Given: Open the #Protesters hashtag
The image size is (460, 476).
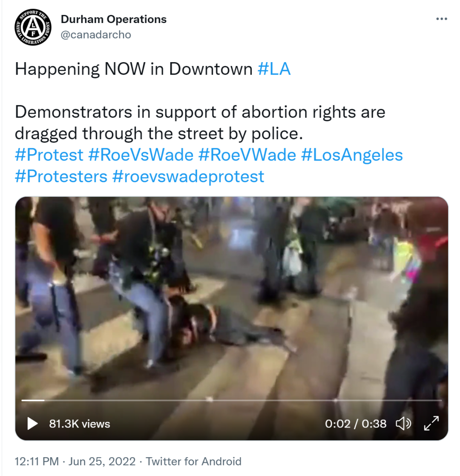Looking at the screenshot, I should [x=61, y=176].
